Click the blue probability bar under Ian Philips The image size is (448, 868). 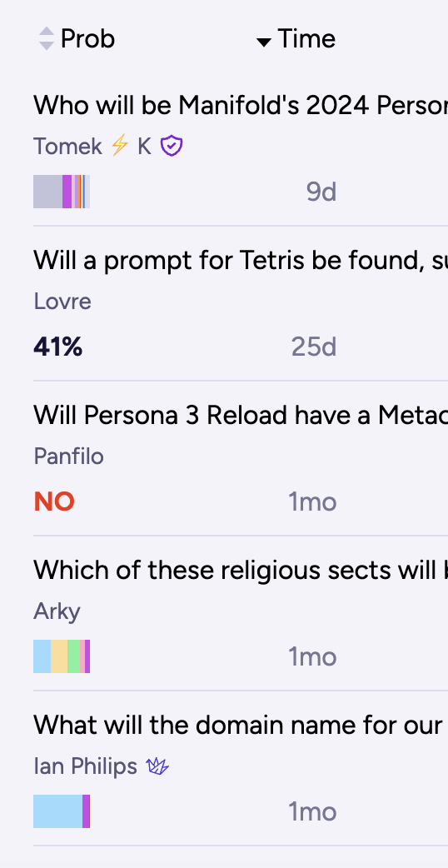[62, 811]
